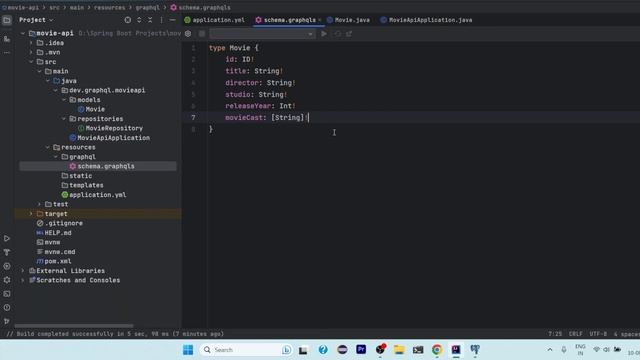
Task: Click in the Windows taskbar Search box
Action: (246, 350)
